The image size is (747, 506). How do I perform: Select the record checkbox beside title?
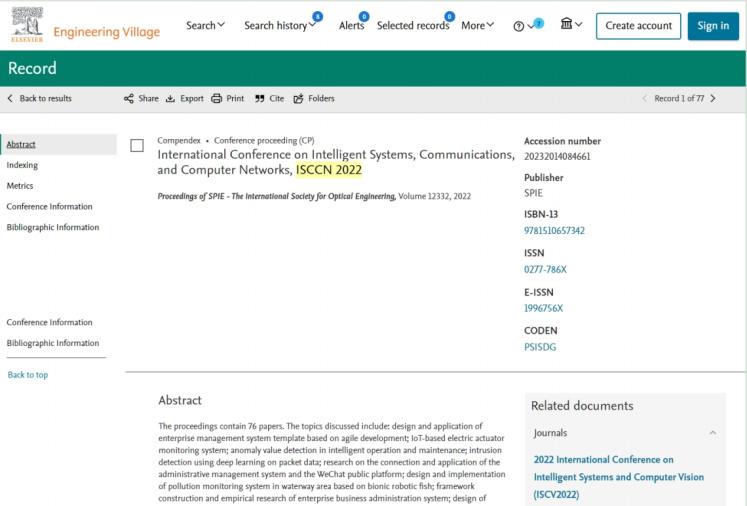pyautogui.click(x=137, y=146)
